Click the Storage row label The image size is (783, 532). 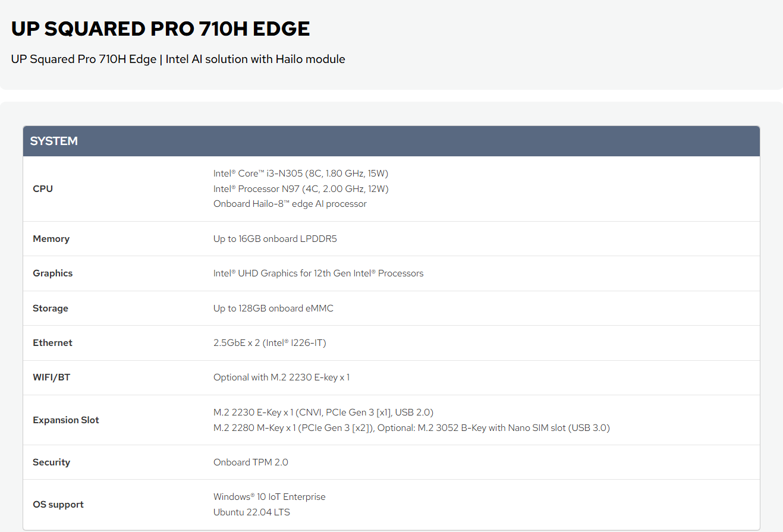click(x=51, y=308)
